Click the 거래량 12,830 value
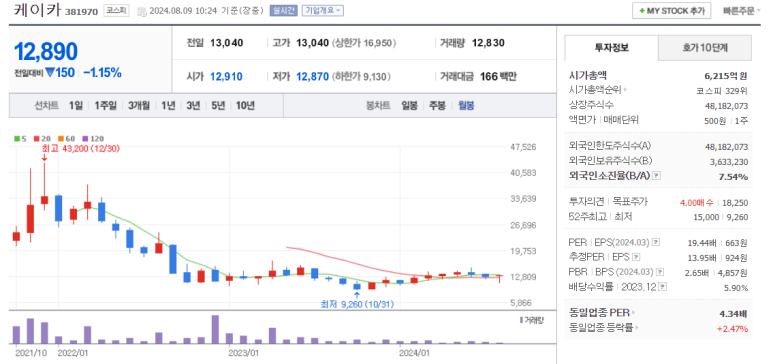Viewport: 773px width, 364px height. 488,43
